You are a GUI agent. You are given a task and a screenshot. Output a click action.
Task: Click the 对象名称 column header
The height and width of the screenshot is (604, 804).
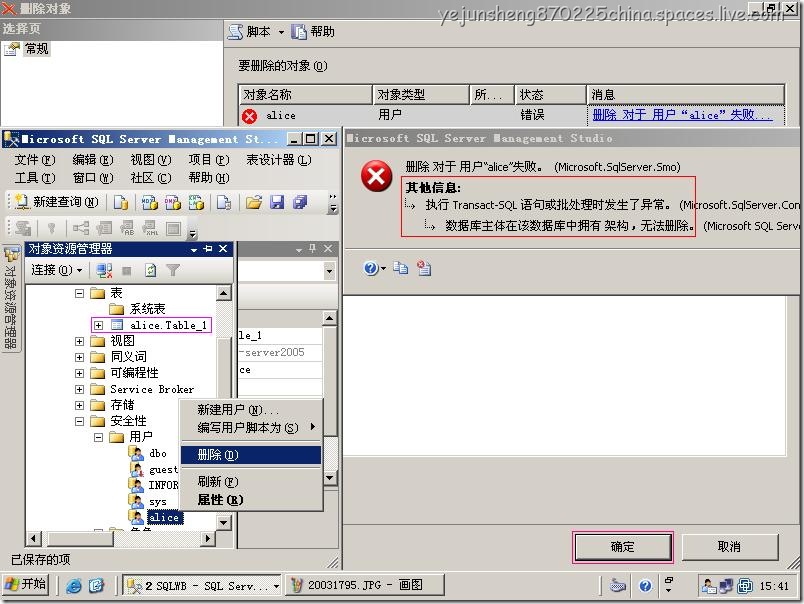305,95
